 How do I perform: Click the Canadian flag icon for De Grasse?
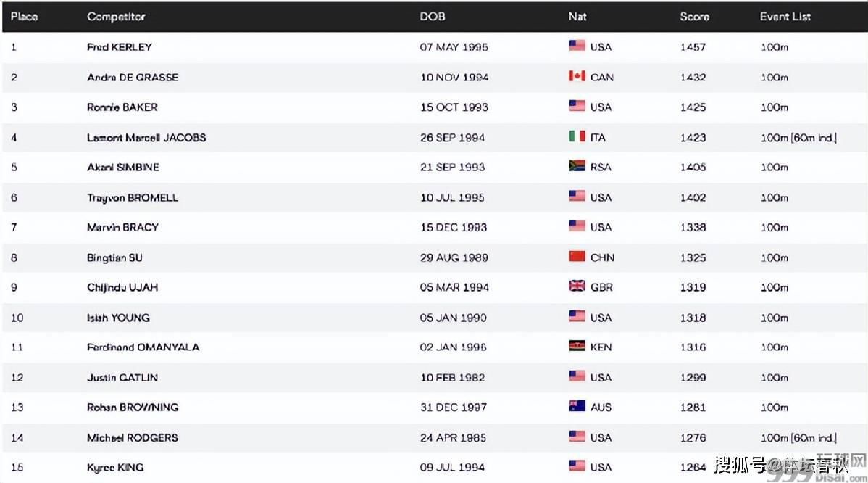click(577, 76)
